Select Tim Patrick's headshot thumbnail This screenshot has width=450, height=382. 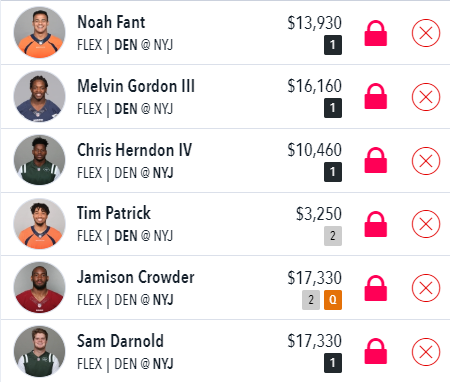coord(39,224)
